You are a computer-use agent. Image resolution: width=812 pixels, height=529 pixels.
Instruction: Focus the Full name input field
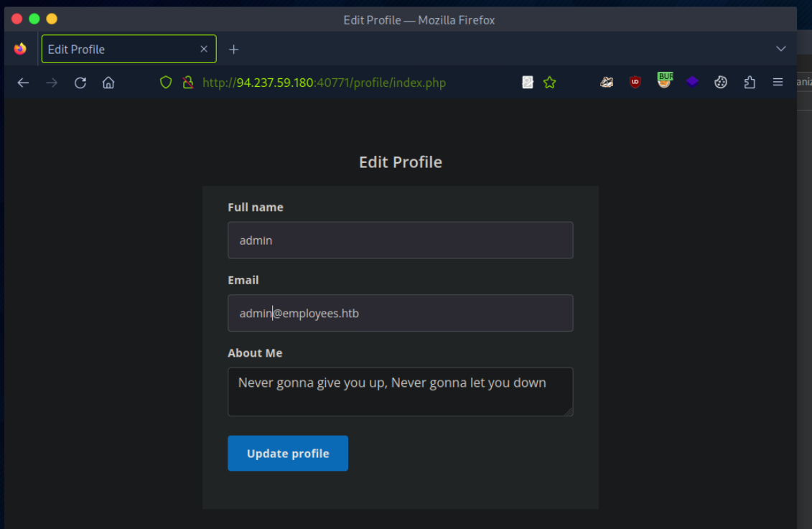point(400,240)
